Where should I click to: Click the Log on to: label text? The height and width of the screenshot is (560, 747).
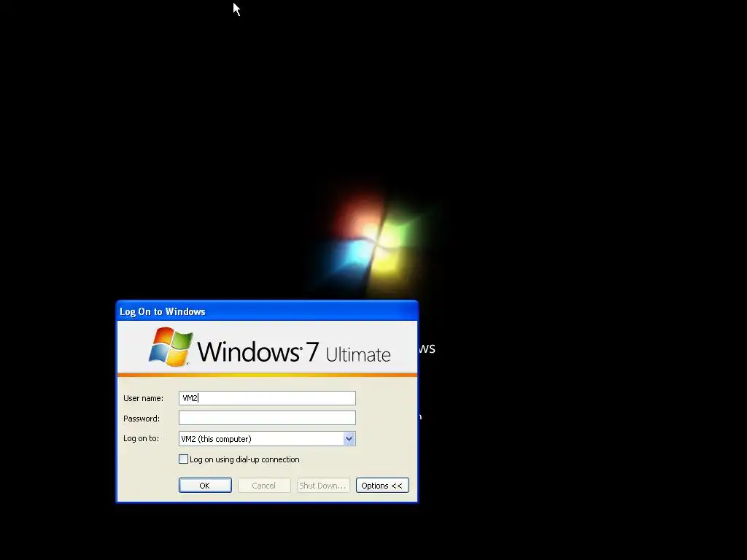point(141,438)
